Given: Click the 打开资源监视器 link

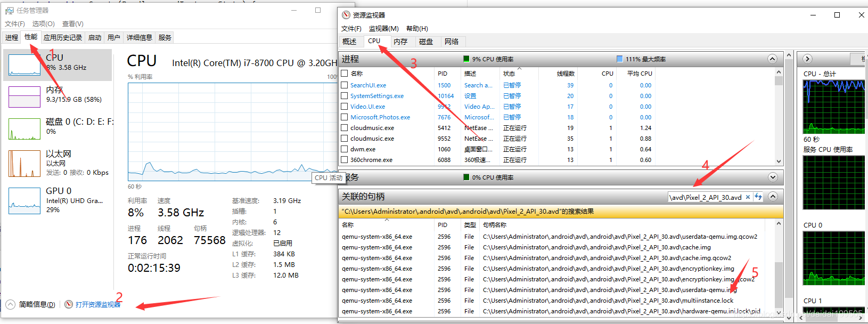Looking at the screenshot, I should coord(98,305).
